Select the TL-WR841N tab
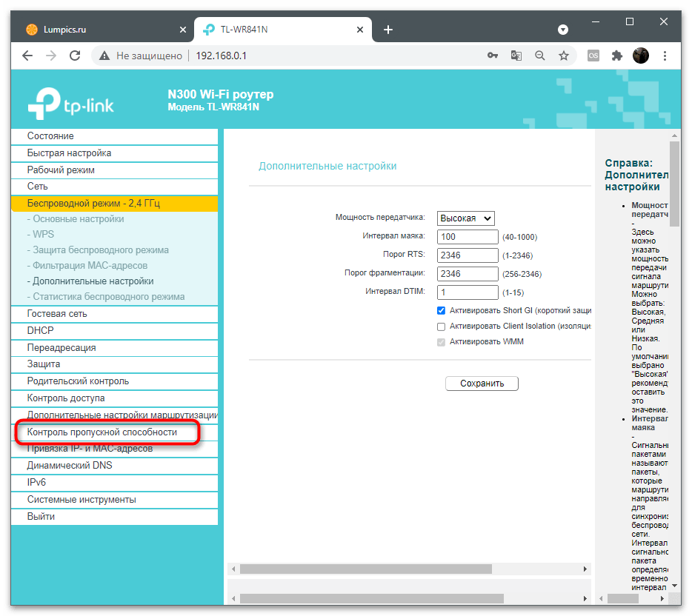Viewport: 692px width, 616px height. [x=282, y=30]
